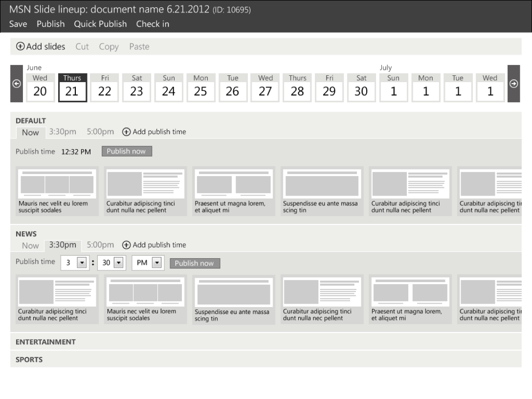Select Sat June 30 date
The image size is (532, 399).
click(361, 88)
